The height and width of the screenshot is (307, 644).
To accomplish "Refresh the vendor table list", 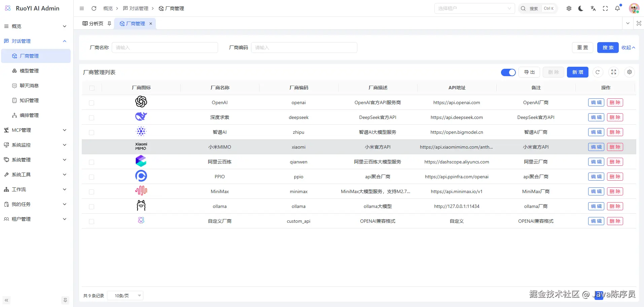I will pyautogui.click(x=598, y=72).
